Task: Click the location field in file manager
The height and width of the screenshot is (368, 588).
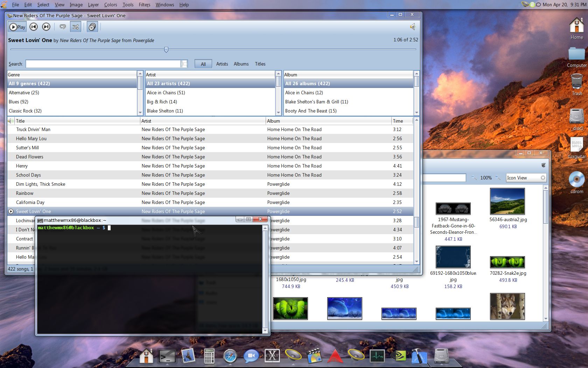Action: [444, 178]
